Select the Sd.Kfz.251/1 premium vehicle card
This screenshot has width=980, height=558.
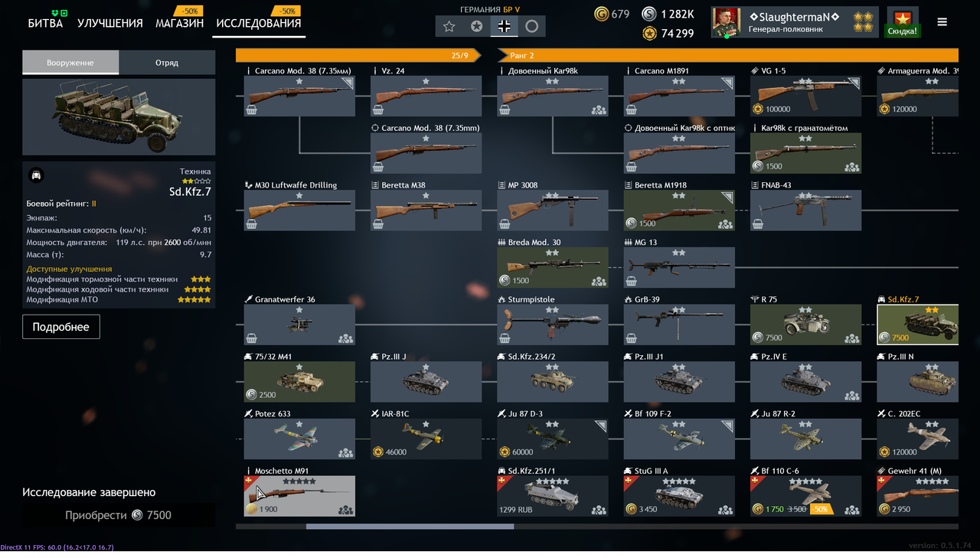(553, 494)
